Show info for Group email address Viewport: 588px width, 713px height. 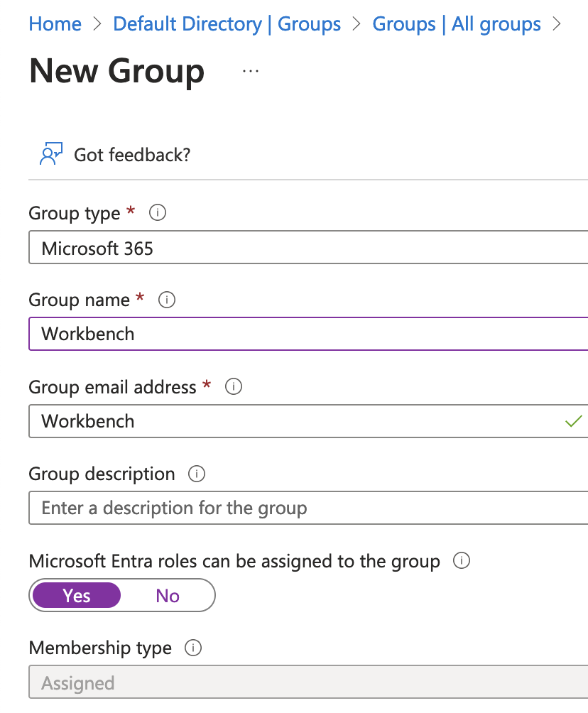click(234, 386)
